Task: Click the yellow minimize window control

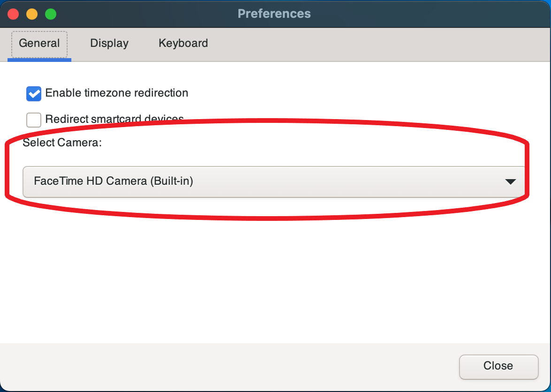Action: pyautogui.click(x=31, y=14)
